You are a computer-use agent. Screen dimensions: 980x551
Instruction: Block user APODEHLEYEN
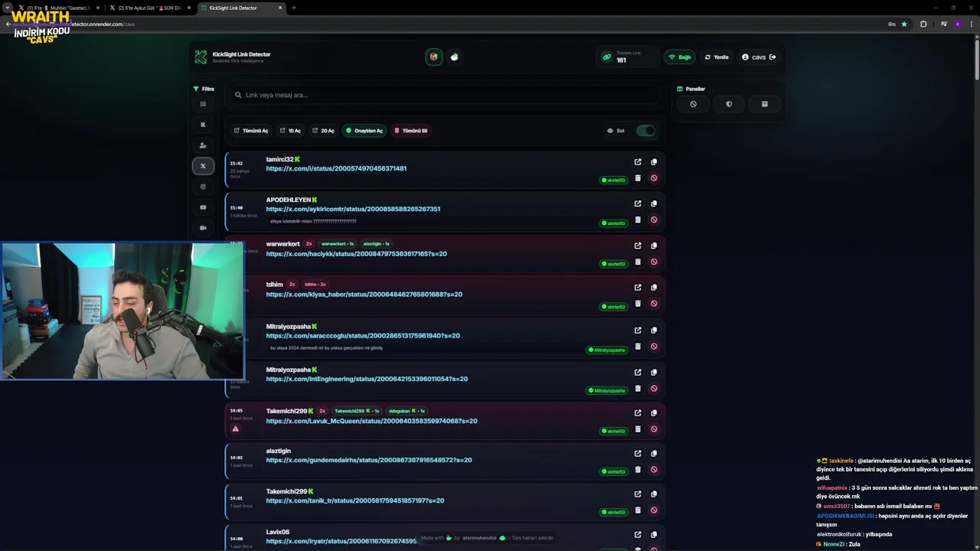click(x=654, y=220)
